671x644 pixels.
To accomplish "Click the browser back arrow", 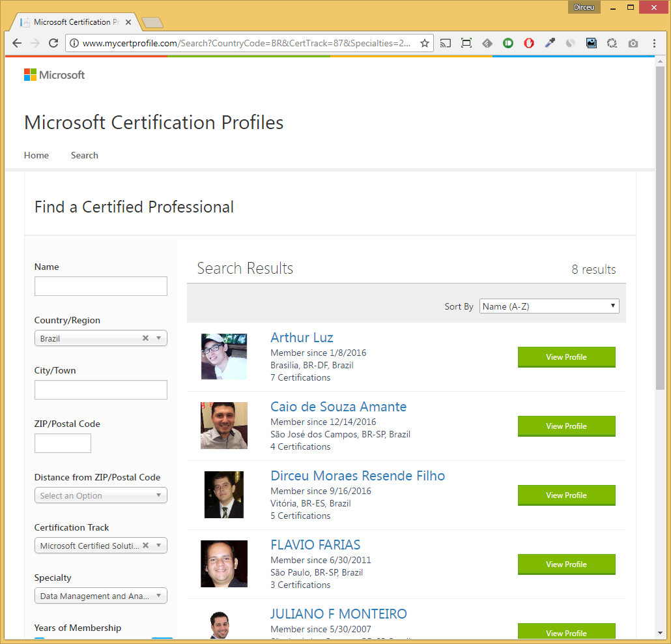I will [x=17, y=43].
